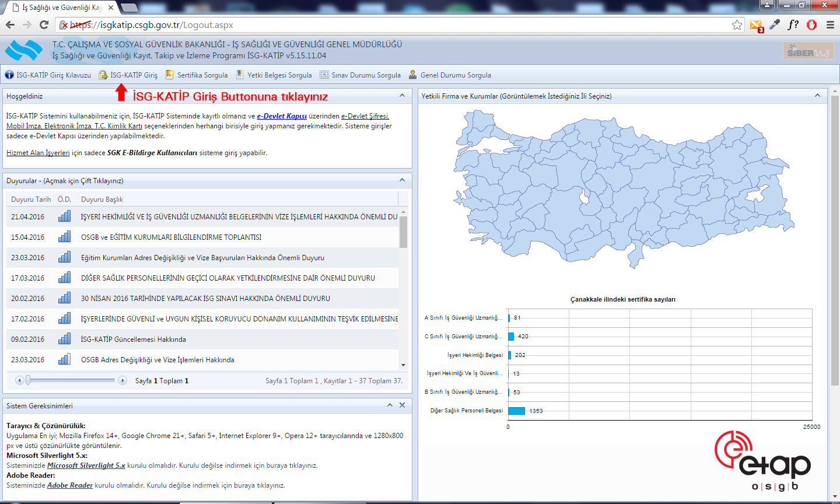The image size is (840, 504).
Task: Click priority bars icon for 09.02.2016 row
Action: pyautogui.click(x=65, y=339)
